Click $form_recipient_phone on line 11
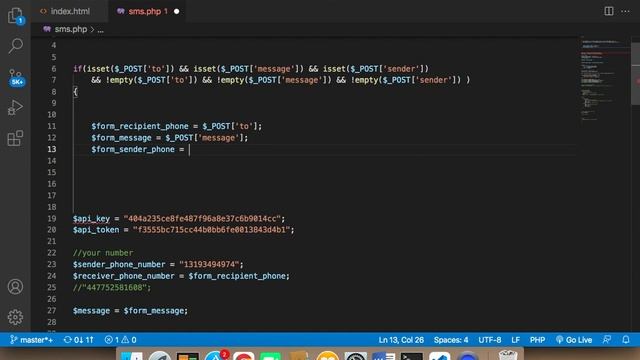This screenshot has height=360, width=640. pos(140,126)
